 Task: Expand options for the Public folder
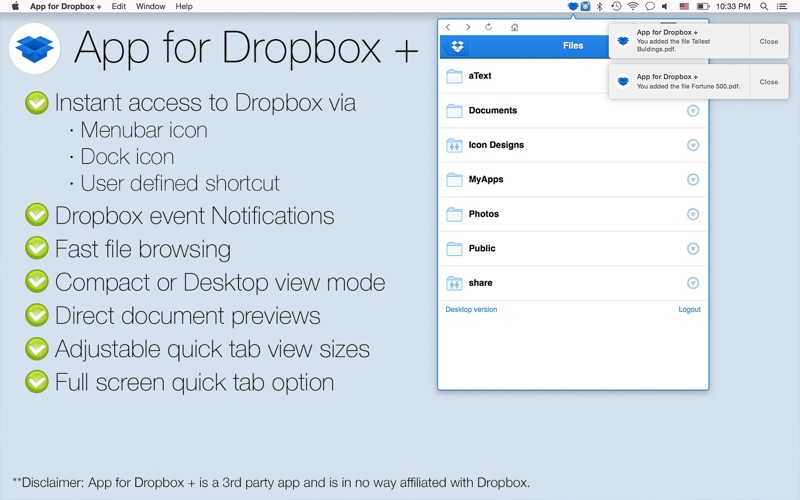[x=693, y=248]
